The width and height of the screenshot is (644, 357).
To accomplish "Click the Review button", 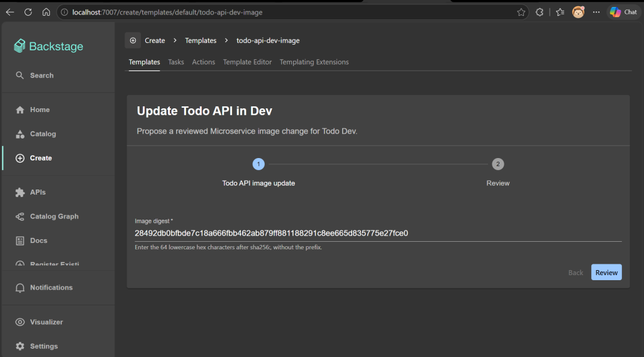I will point(606,272).
